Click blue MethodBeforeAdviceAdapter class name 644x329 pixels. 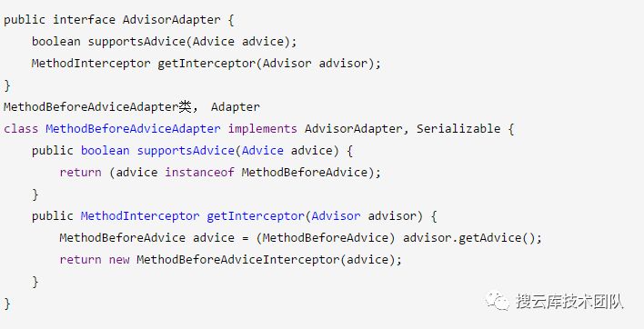[133, 129]
